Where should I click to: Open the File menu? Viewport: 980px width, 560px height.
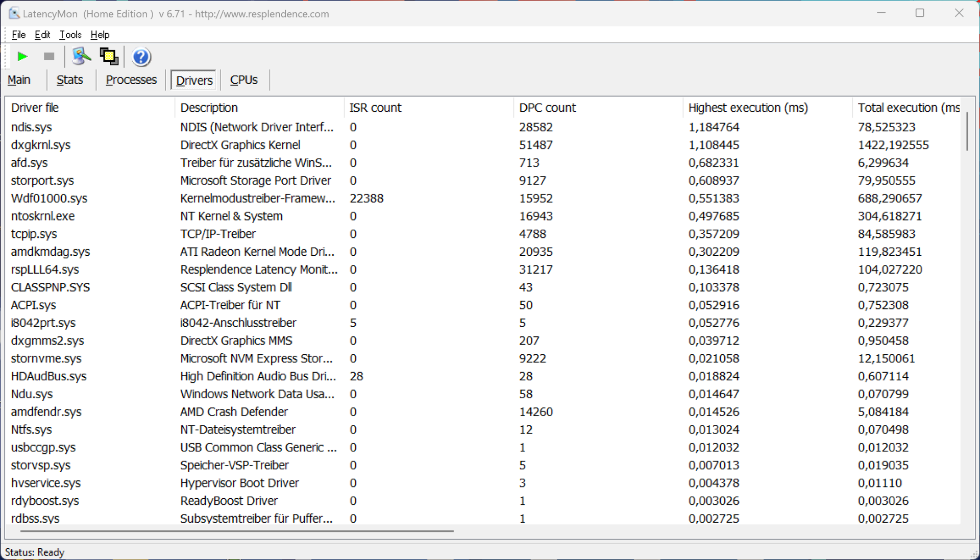point(18,35)
